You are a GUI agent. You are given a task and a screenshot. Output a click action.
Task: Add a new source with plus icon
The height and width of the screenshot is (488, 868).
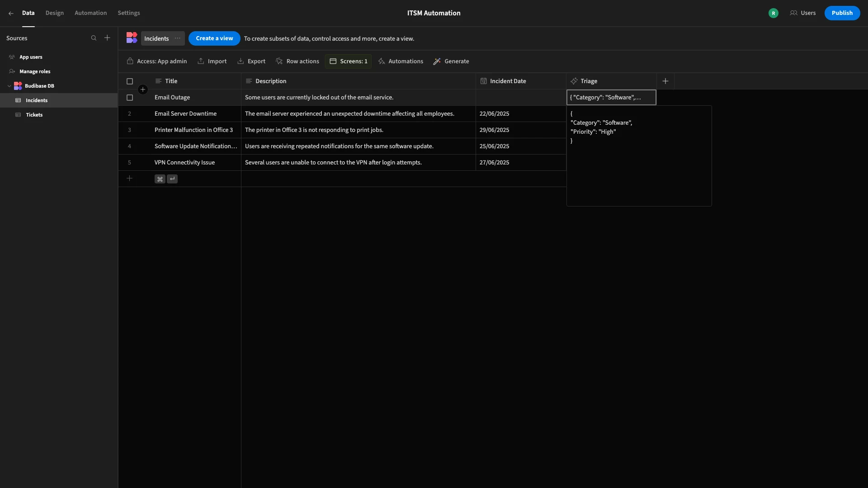click(107, 38)
